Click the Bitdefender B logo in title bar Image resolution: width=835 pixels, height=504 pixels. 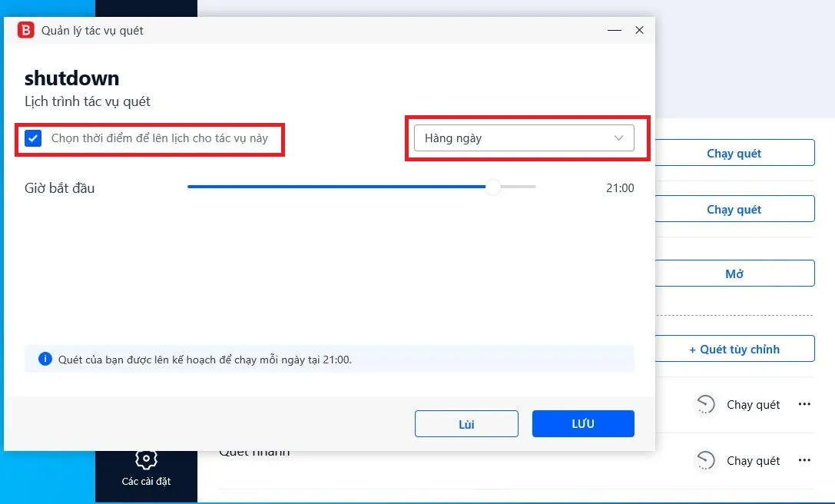click(25, 31)
